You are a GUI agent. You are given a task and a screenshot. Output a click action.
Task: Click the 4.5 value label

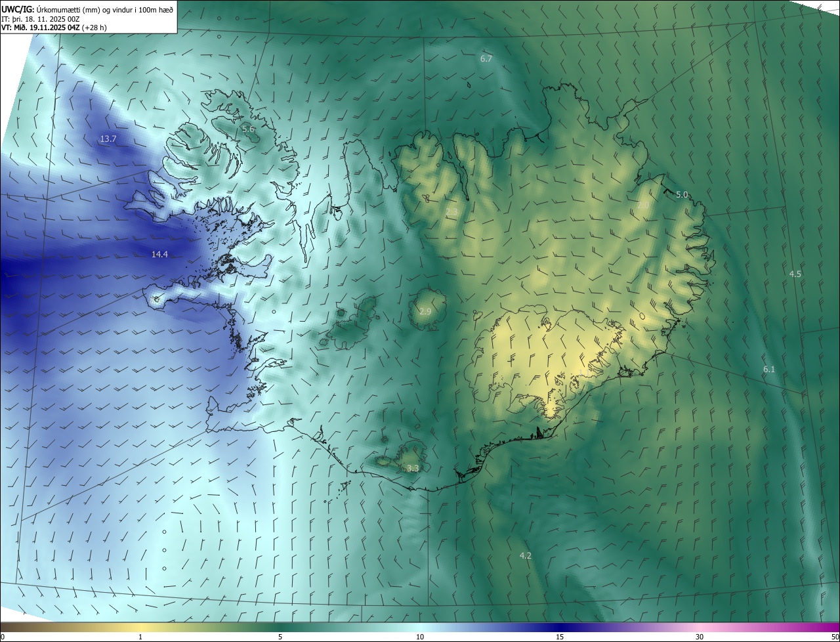795,274
